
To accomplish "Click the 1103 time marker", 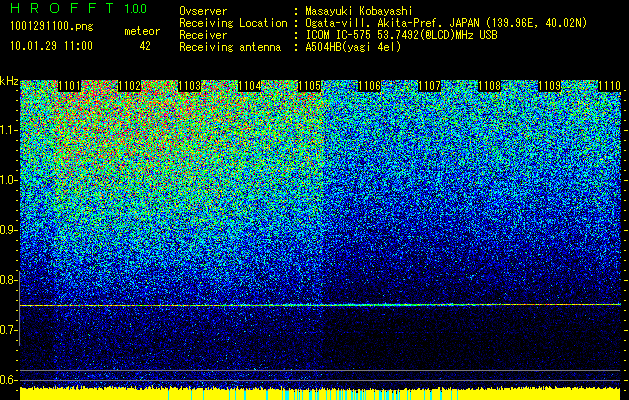I will coord(189,86).
